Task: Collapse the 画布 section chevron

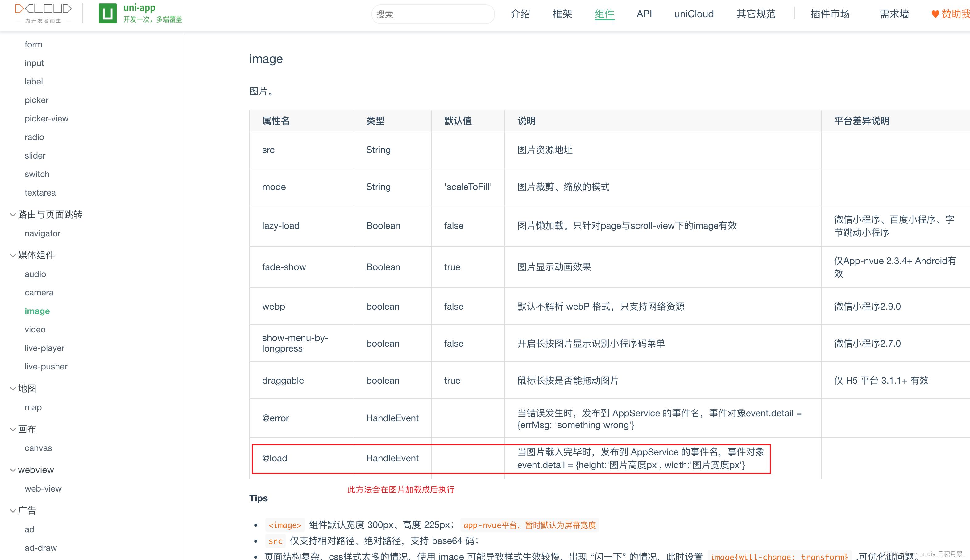Action: tap(13, 429)
